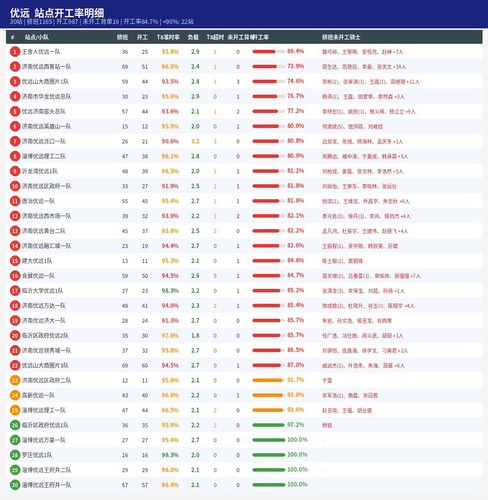The width and height of the screenshot is (488, 500).
Task: Click the red rank badge number 9
Action: click(x=15, y=171)
